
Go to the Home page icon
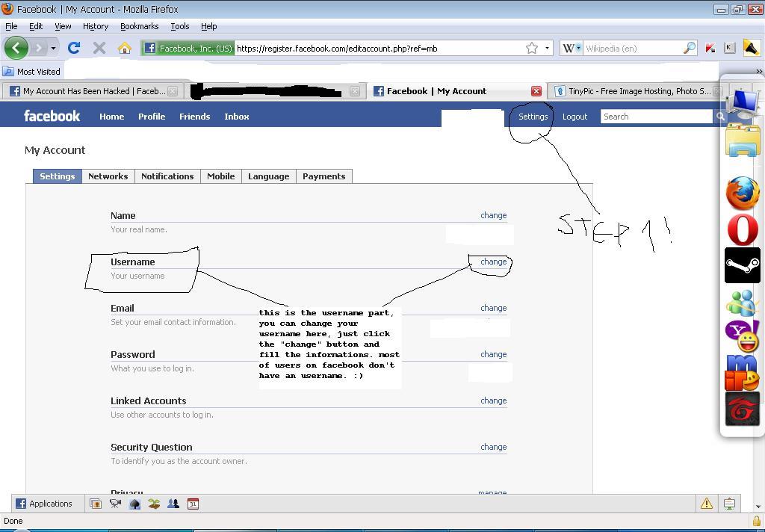[x=125, y=48]
